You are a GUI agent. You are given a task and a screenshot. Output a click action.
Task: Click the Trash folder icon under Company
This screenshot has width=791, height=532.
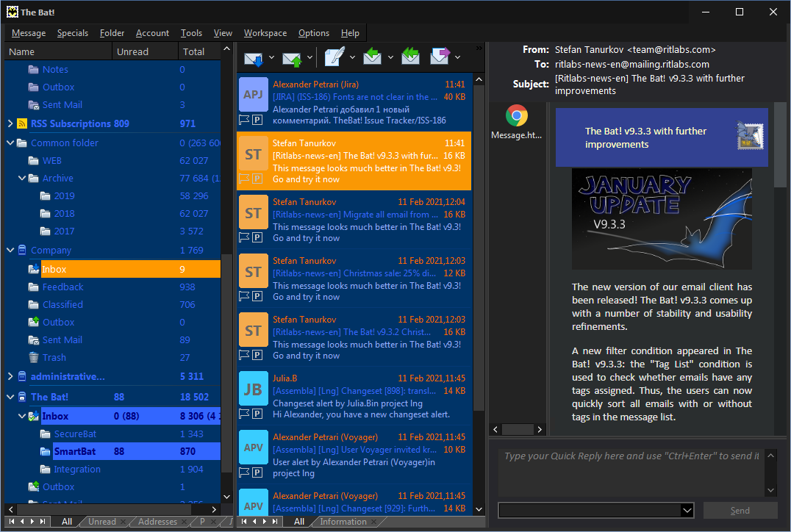[x=34, y=358]
